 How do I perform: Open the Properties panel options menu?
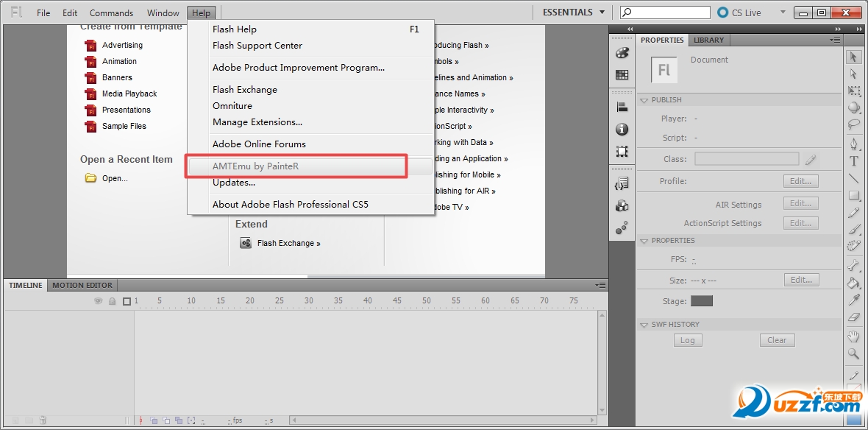pos(835,40)
